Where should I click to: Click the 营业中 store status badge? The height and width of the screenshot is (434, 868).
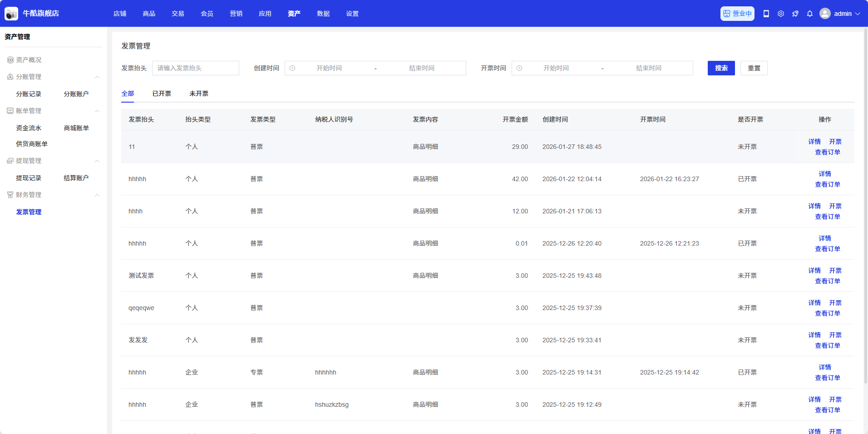737,14
